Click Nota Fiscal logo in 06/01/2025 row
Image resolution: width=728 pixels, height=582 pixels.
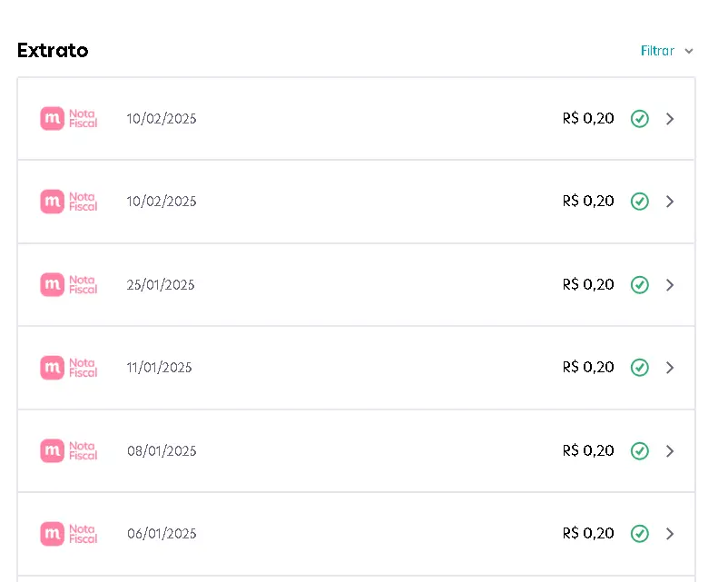(69, 534)
